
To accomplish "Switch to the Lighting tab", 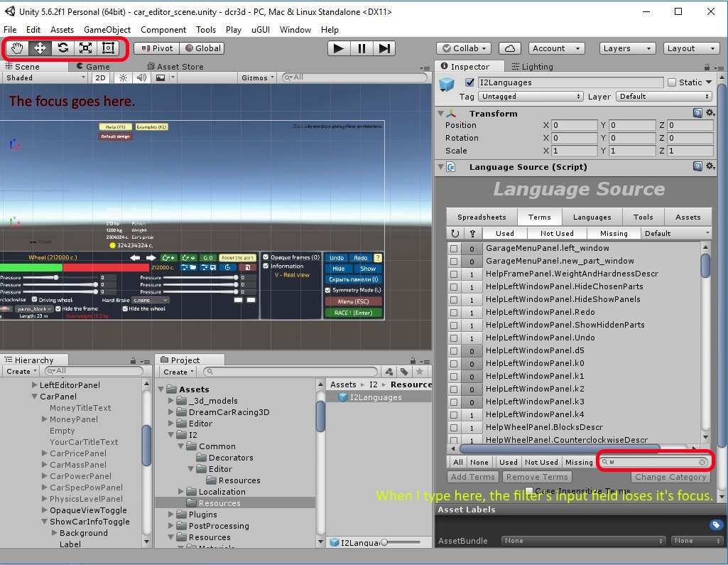I will (x=532, y=66).
